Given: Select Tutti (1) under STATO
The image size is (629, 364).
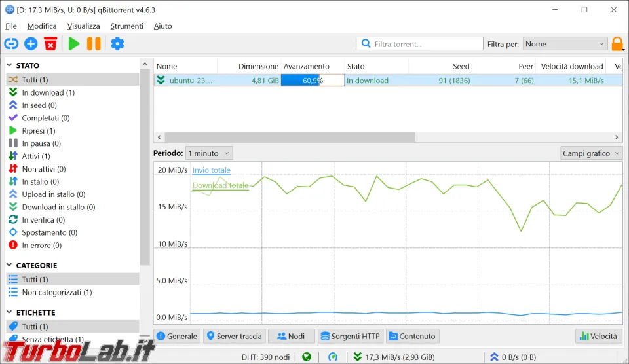Looking at the screenshot, I should pos(73,80).
